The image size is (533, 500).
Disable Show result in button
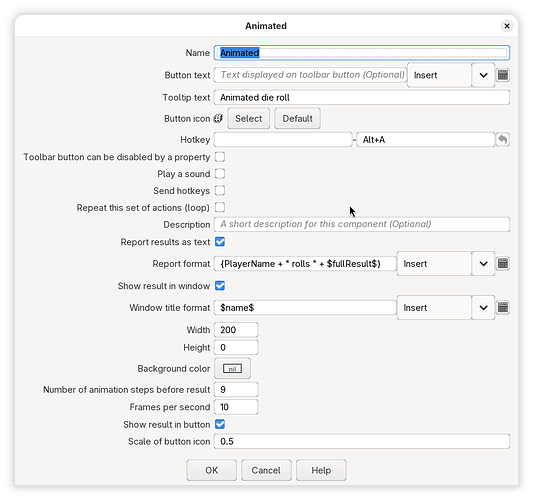coord(220,424)
